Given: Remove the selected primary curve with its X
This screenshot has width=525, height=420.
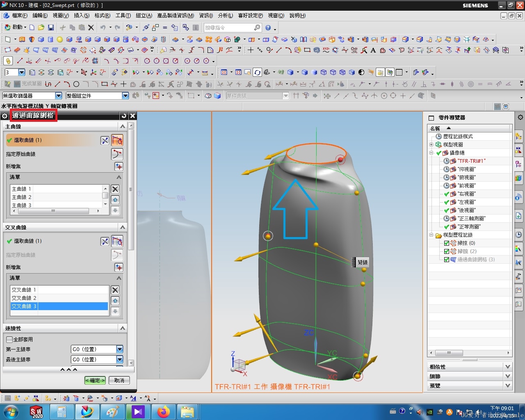Looking at the screenshot, I should tap(115, 189).
